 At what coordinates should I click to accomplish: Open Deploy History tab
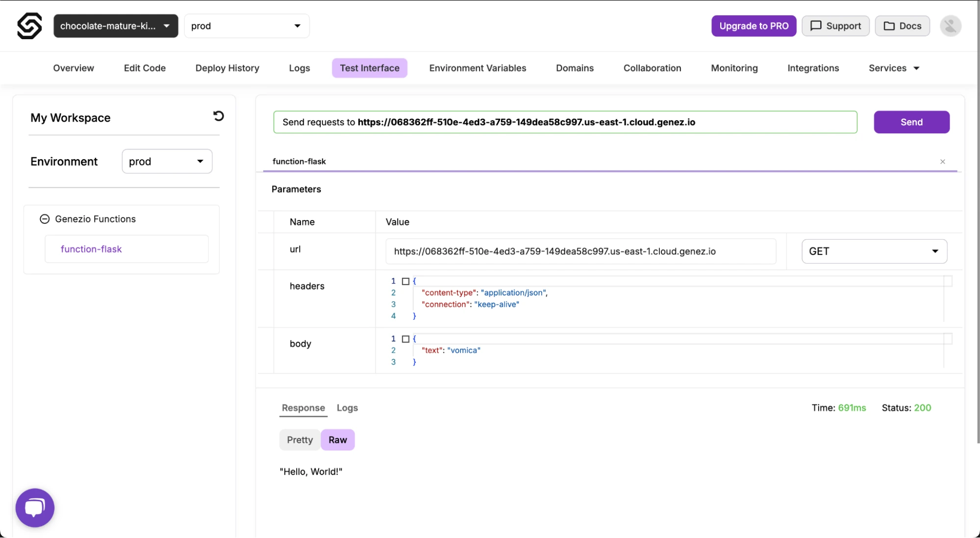tap(227, 68)
